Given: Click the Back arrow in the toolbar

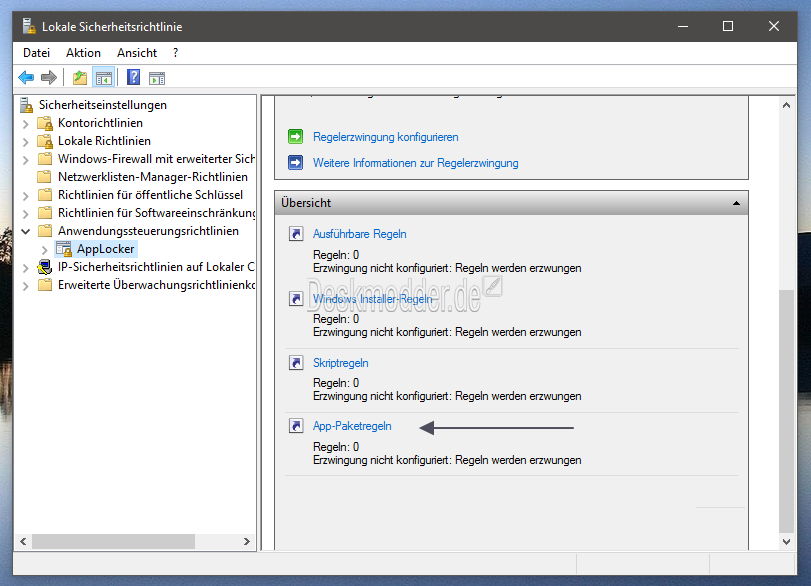Looking at the screenshot, I should [x=26, y=78].
